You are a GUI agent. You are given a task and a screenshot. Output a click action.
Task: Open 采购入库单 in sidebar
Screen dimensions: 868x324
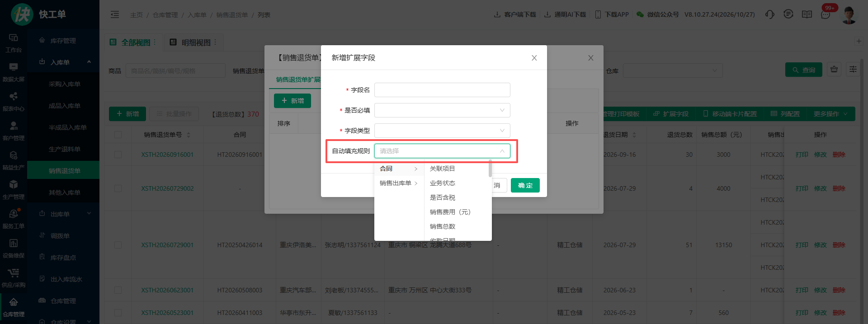64,84
